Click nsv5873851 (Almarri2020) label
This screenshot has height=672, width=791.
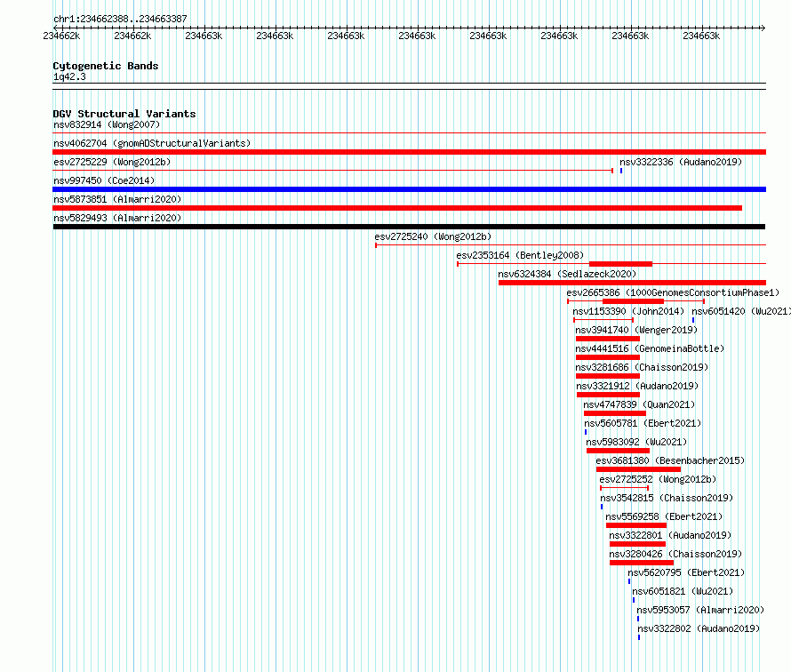click(117, 199)
